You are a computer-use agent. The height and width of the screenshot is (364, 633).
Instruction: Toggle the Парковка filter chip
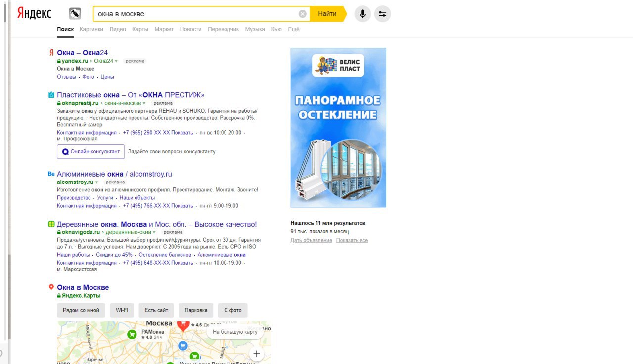pos(196,310)
